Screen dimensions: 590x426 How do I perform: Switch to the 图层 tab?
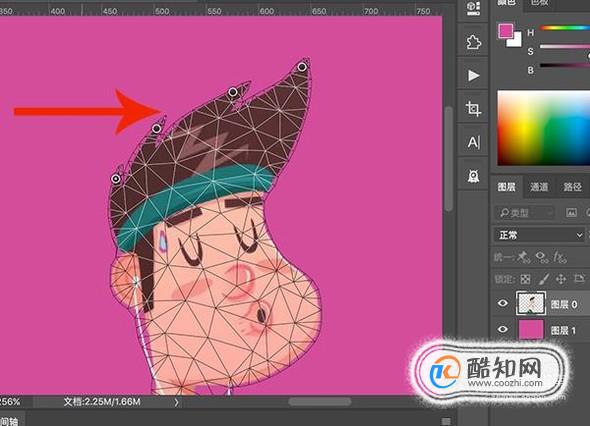pos(506,187)
